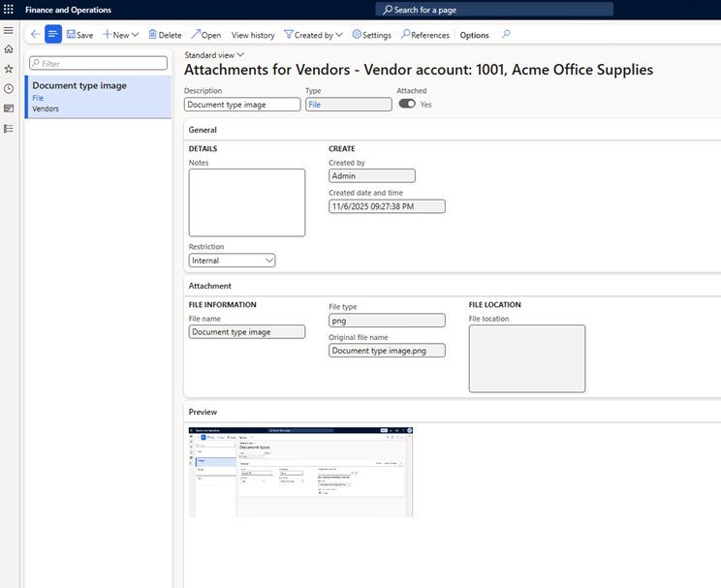
Task: Click the Created date and time field
Action: coord(387,206)
